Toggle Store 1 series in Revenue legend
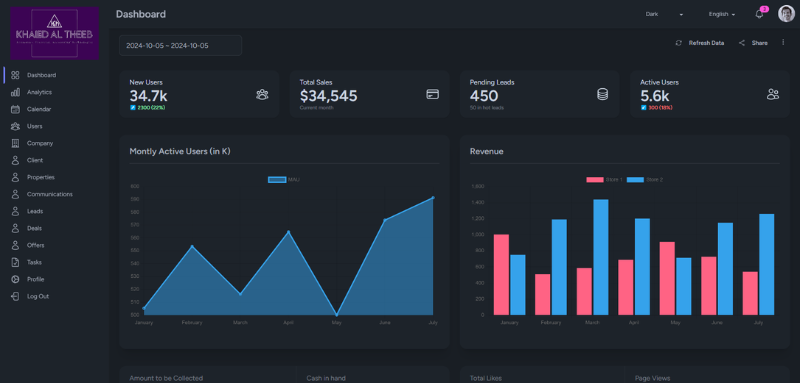800x383 pixels. 605,180
